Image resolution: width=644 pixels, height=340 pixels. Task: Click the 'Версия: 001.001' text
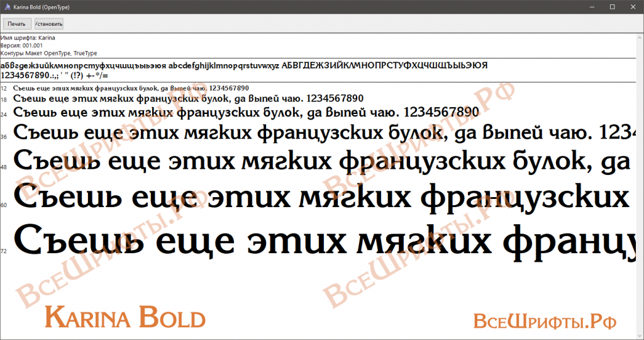click(x=22, y=45)
